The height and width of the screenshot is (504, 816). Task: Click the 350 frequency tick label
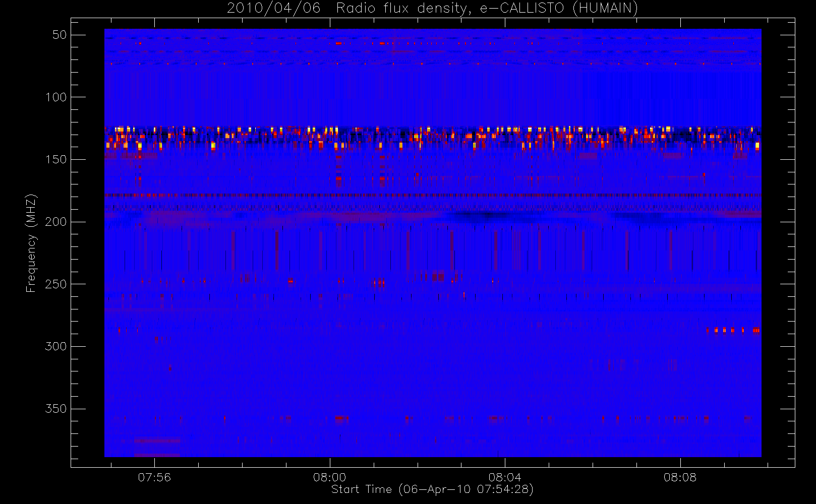point(56,409)
